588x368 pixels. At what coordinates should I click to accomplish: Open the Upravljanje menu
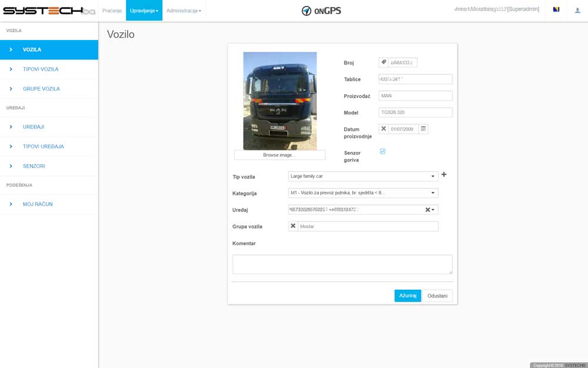[x=143, y=11]
